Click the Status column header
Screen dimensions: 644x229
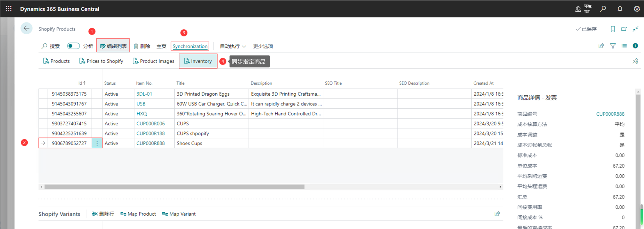pos(110,83)
